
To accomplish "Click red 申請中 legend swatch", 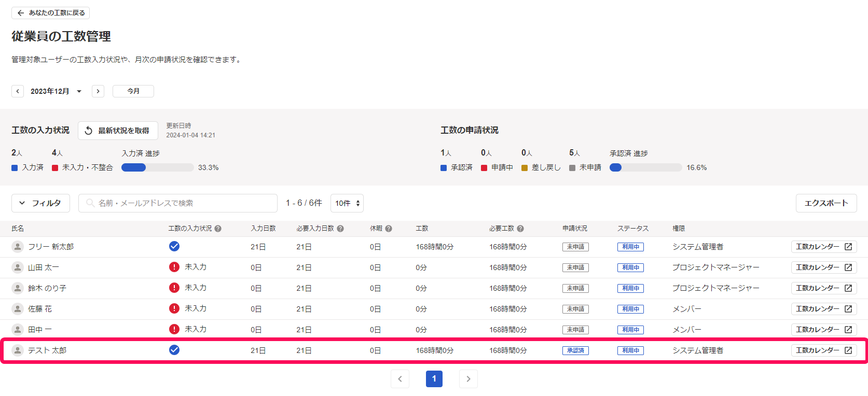I will [484, 168].
